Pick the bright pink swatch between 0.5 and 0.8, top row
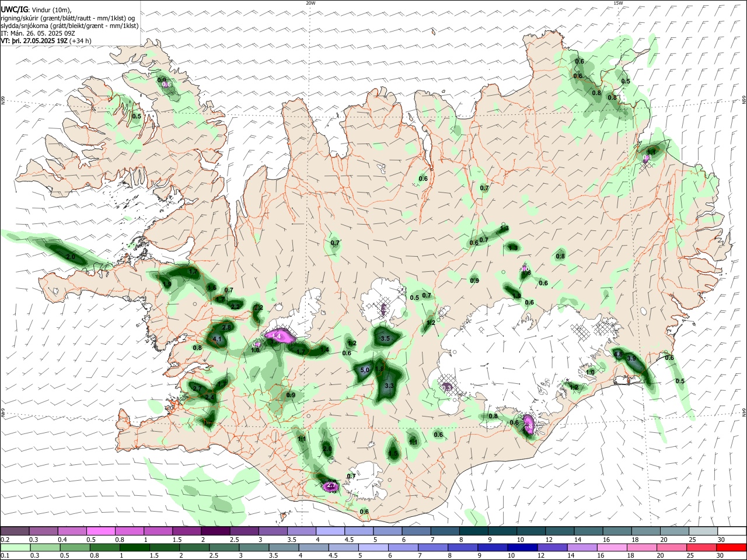Screen dimensions: 747x560 pyautogui.click(x=100, y=531)
